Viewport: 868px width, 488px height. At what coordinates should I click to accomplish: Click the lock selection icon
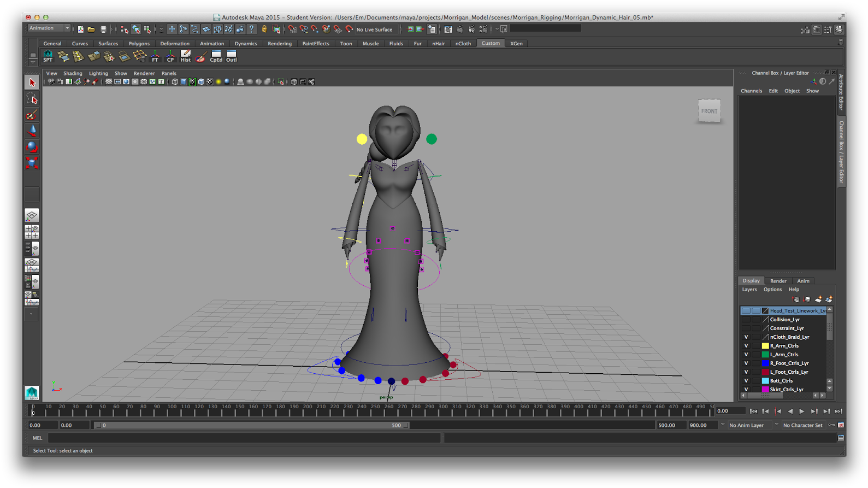[x=264, y=30]
